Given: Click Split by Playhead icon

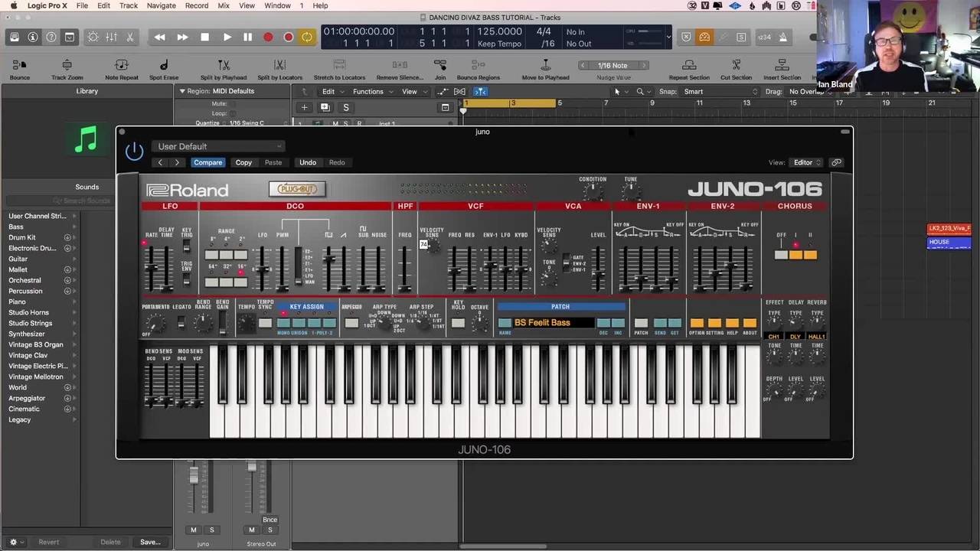Looking at the screenshot, I should [x=224, y=69].
